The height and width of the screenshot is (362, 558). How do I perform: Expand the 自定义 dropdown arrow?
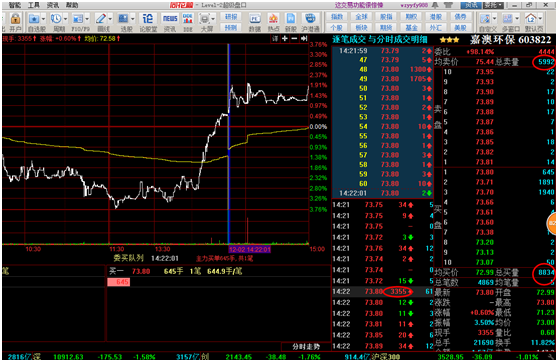click(494, 19)
